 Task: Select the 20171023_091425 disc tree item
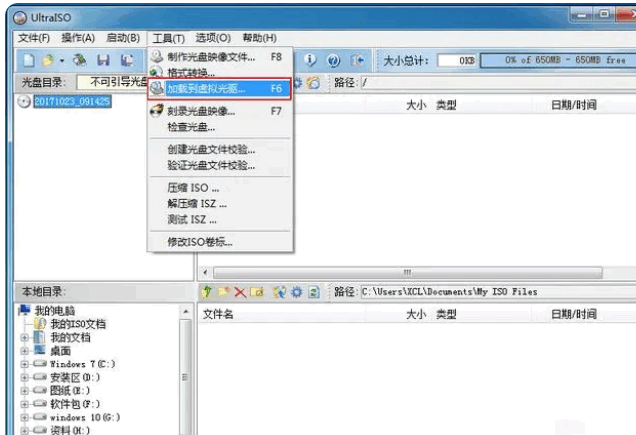(x=72, y=101)
